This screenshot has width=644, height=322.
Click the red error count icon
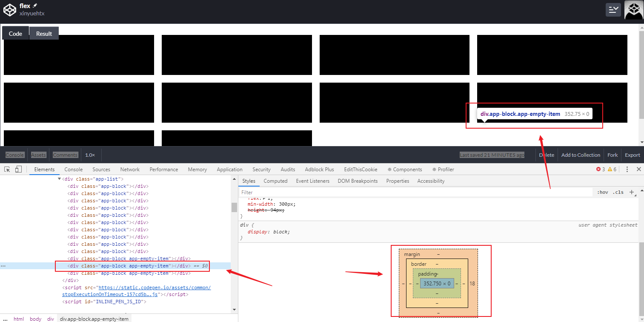point(598,170)
